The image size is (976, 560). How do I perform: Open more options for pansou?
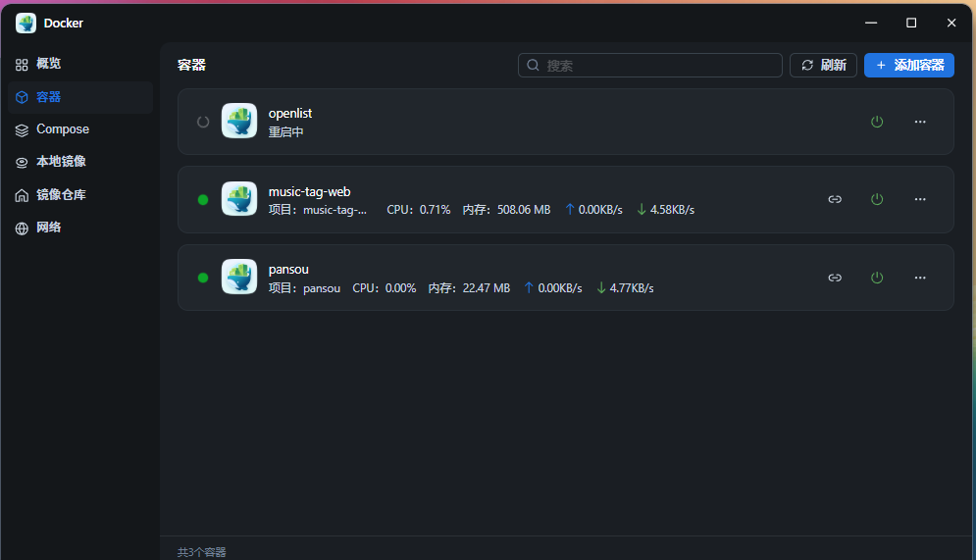click(920, 278)
